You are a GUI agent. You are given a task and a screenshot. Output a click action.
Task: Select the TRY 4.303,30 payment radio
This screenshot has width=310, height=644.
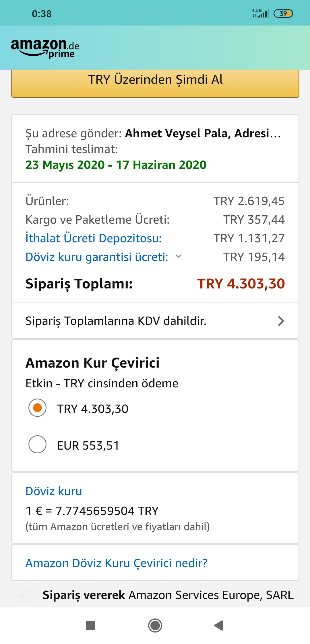[x=37, y=408]
